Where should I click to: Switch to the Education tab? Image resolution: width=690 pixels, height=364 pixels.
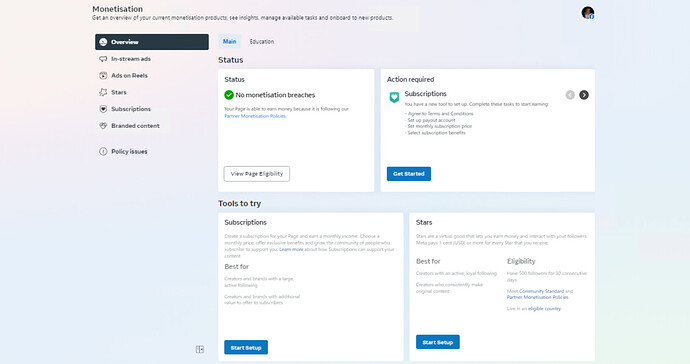(262, 41)
